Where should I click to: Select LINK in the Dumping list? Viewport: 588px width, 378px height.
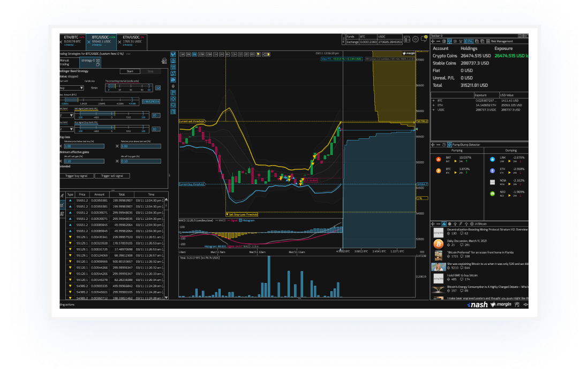click(x=508, y=160)
